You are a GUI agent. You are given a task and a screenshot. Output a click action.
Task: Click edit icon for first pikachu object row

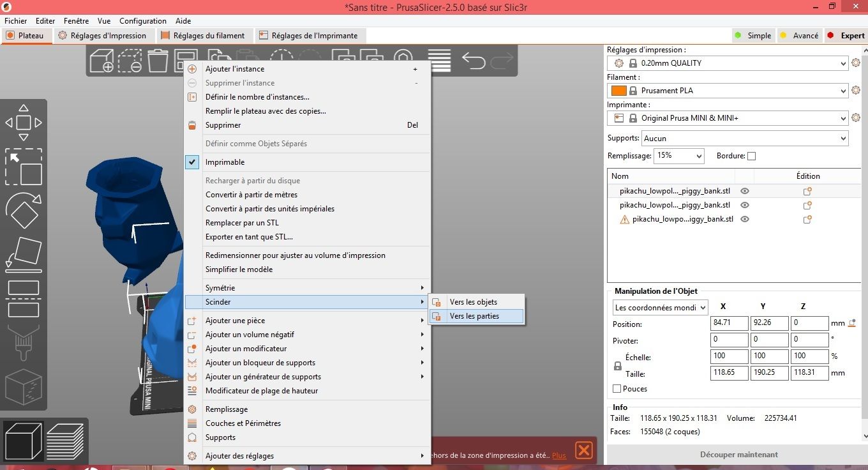[x=807, y=191]
